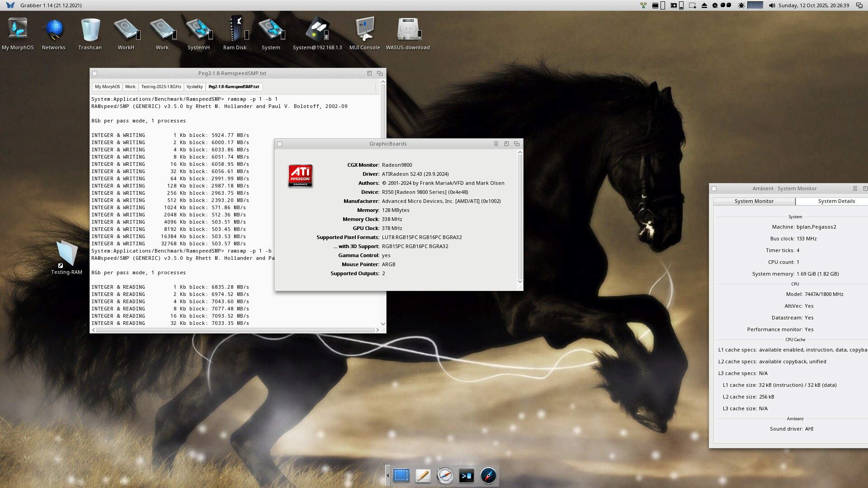Open the Ambient System Monitor window menu icon
868x488 pixels.
pyautogui.click(x=854, y=188)
